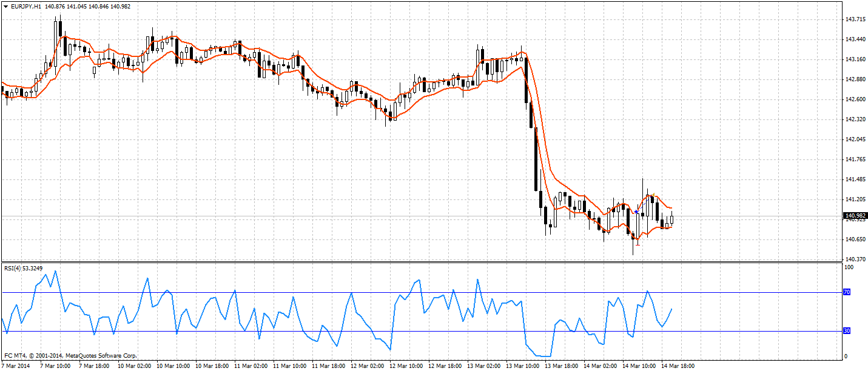
Task: Click time axis label 7 Mar 10:00
Action: click(x=55, y=366)
